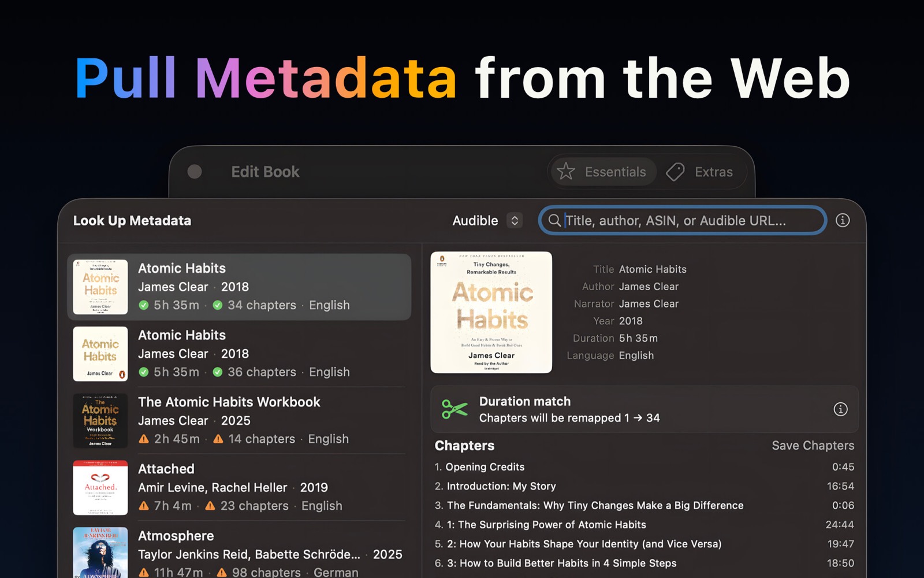Switch to the Essentials tab
This screenshot has width=924, height=578.
[603, 172]
